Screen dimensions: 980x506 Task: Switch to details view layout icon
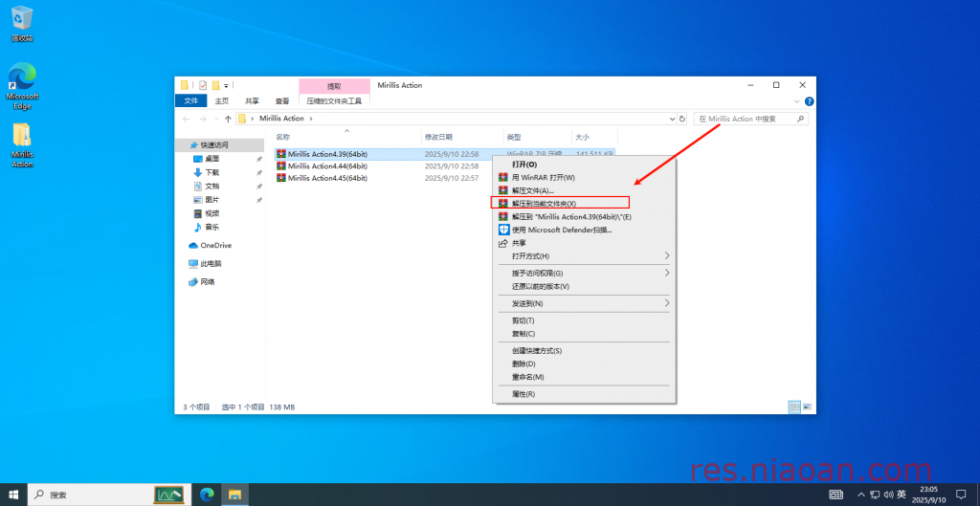tap(795, 407)
